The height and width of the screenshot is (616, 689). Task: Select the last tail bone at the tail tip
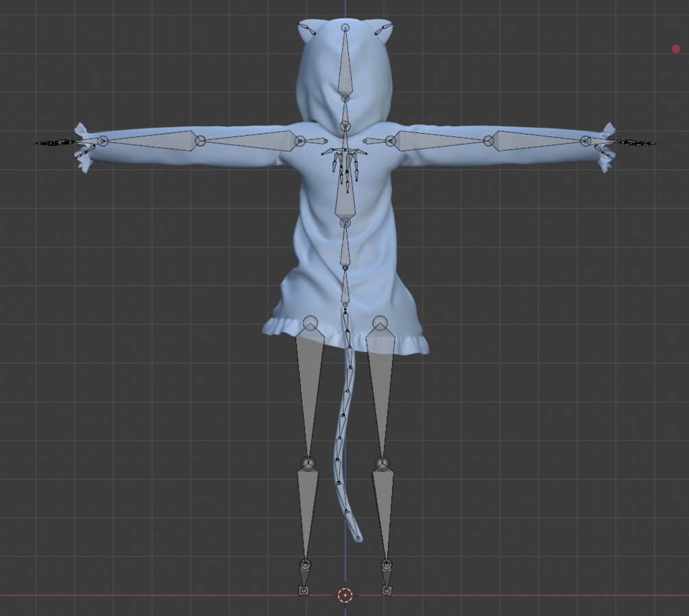tap(352, 524)
